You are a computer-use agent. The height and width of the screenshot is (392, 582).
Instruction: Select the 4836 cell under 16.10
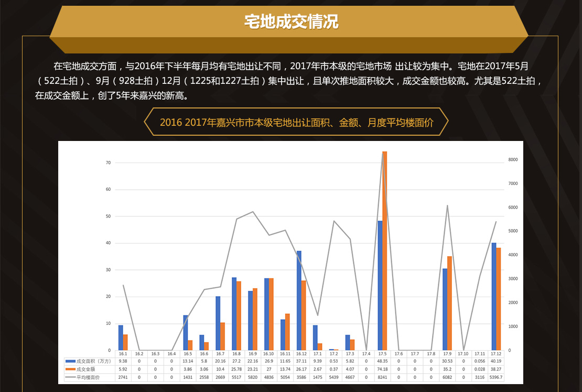pos(269,377)
